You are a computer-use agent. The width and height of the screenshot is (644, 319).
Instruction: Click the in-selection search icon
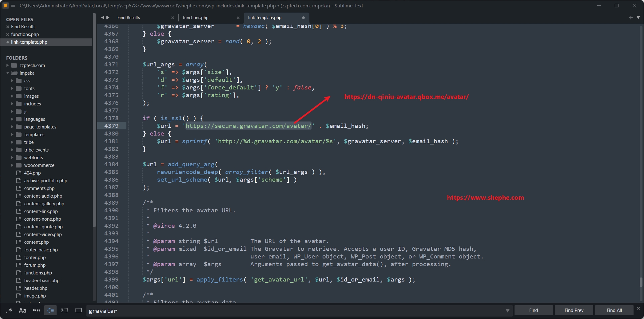pos(65,310)
